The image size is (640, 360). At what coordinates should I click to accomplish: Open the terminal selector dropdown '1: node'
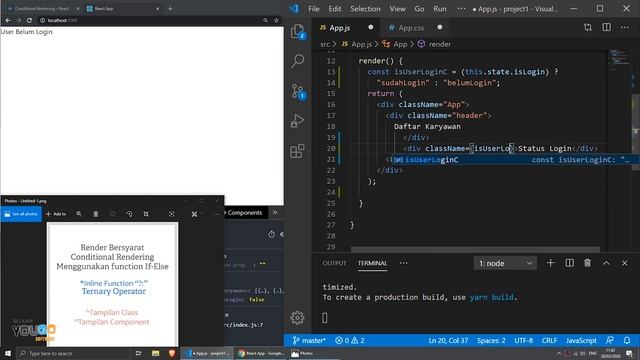[x=505, y=263]
